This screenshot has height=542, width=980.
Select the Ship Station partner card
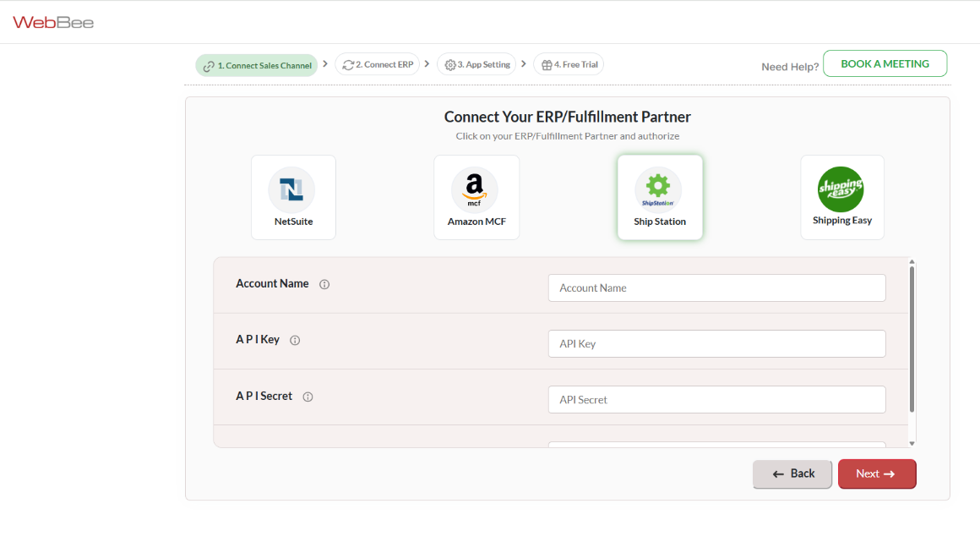(660, 197)
